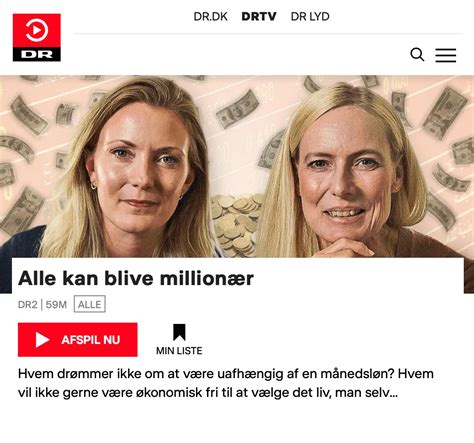Add show via the bookmark icon
474x443 pixels.
179,332
